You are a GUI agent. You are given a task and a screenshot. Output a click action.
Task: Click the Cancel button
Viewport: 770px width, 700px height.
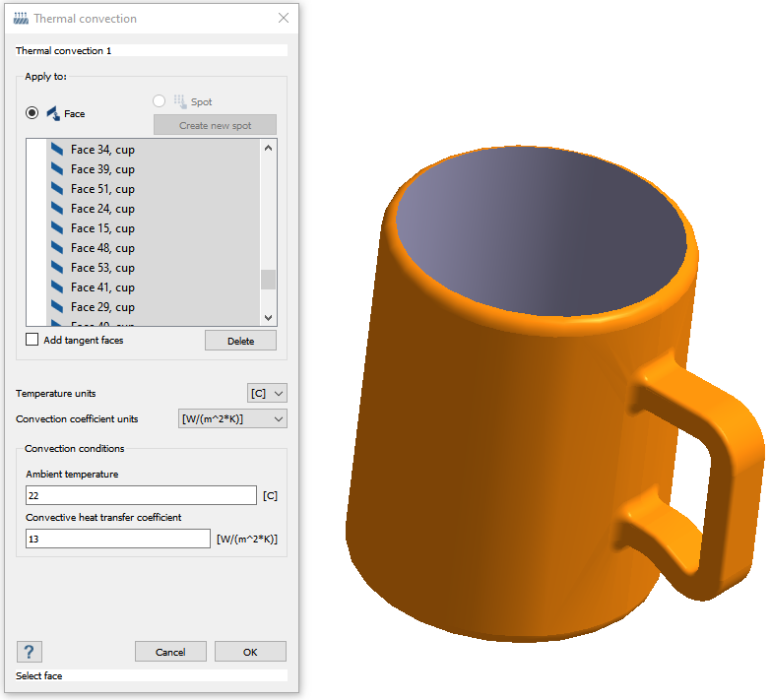[x=170, y=652]
